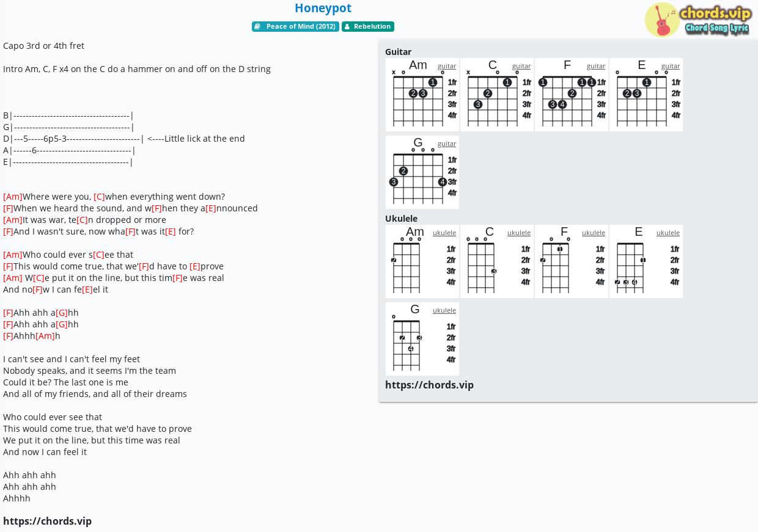Click the final 'Ahhhh' lyric line
Image resolution: width=758 pixels, height=532 pixels.
17,498
